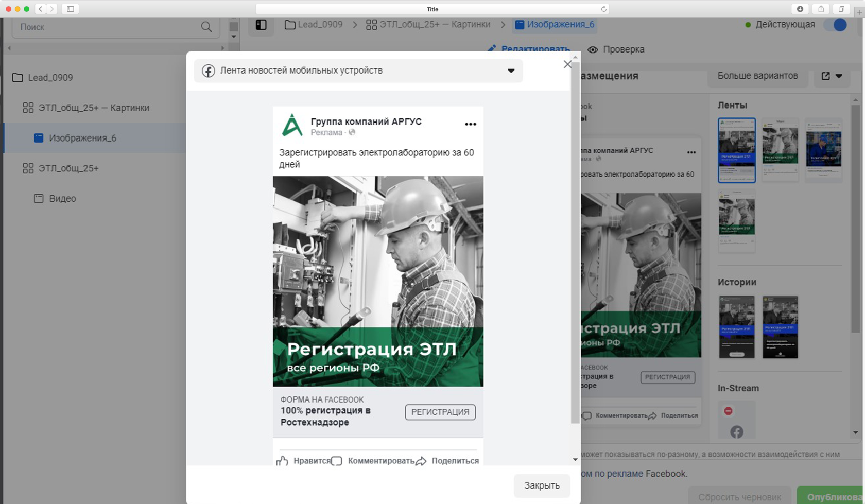The height and width of the screenshot is (504, 865).
Task: Click the ad icon next to Видео
Action: 39,199
